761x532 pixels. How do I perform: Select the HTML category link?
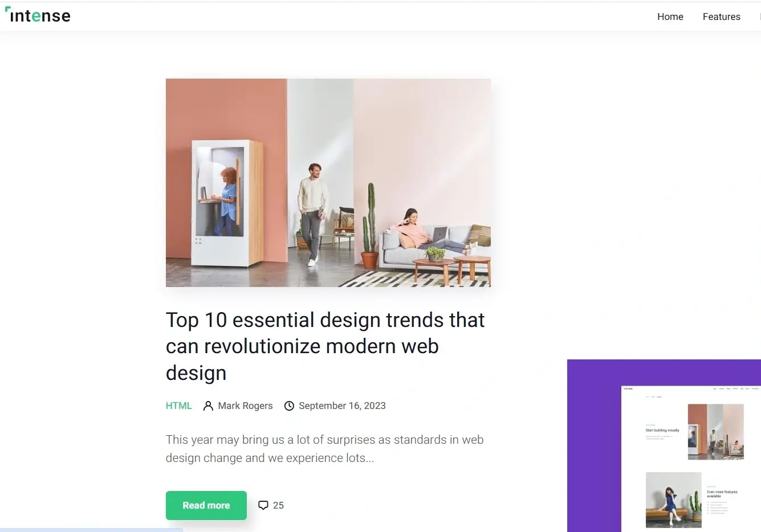[178, 406]
